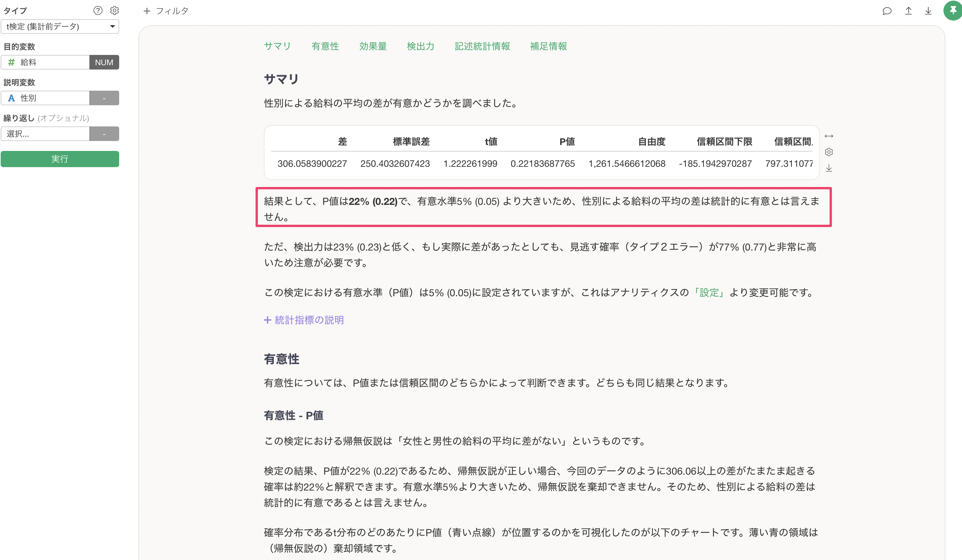Switch to the 検出力 tab
This screenshot has height=560, width=962.
(x=420, y=46)
